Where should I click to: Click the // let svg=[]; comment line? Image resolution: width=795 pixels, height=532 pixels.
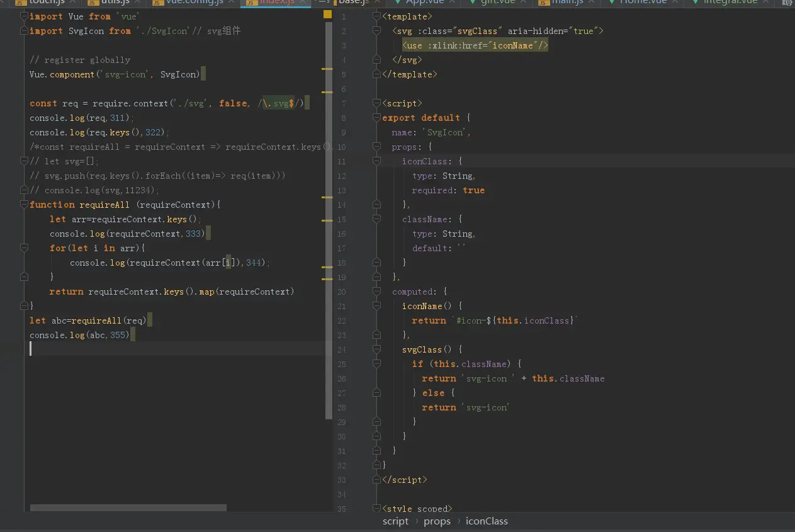point(64,161)
